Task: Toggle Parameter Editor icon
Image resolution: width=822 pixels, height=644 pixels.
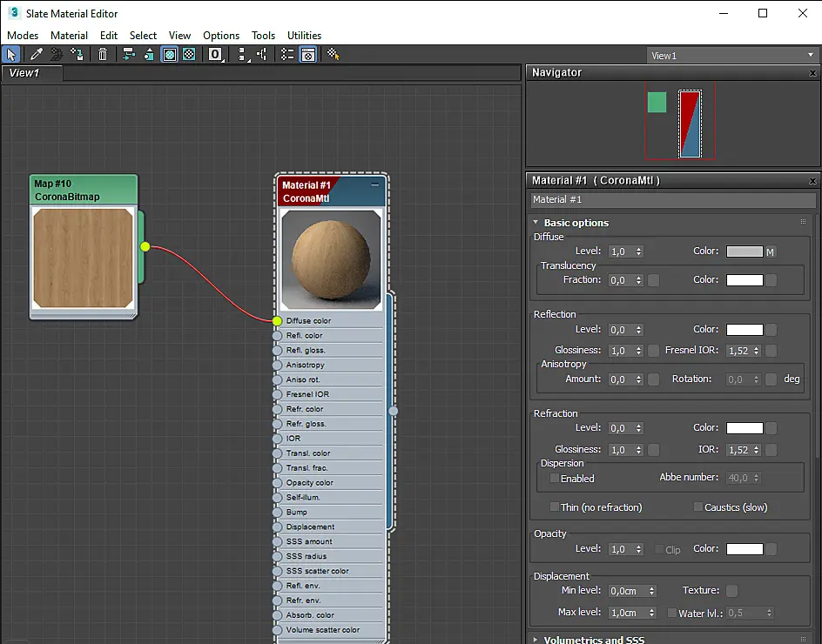Action: click(x=308, y=54)
